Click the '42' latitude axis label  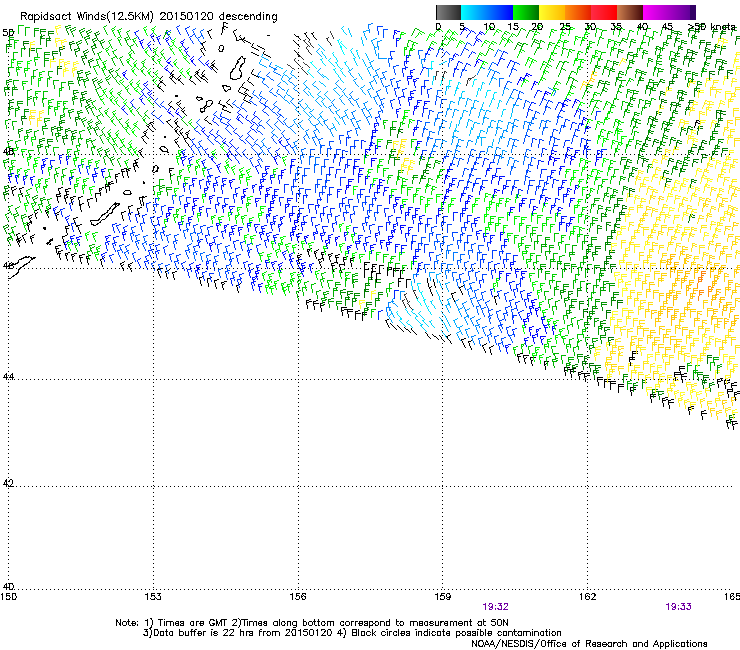[8, 483]
